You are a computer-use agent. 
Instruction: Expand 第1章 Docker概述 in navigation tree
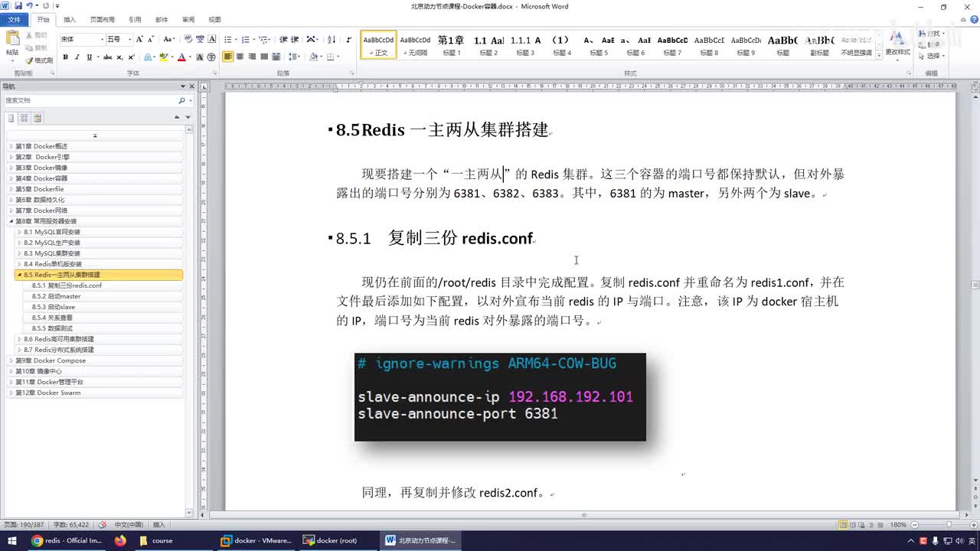point(11,146)
